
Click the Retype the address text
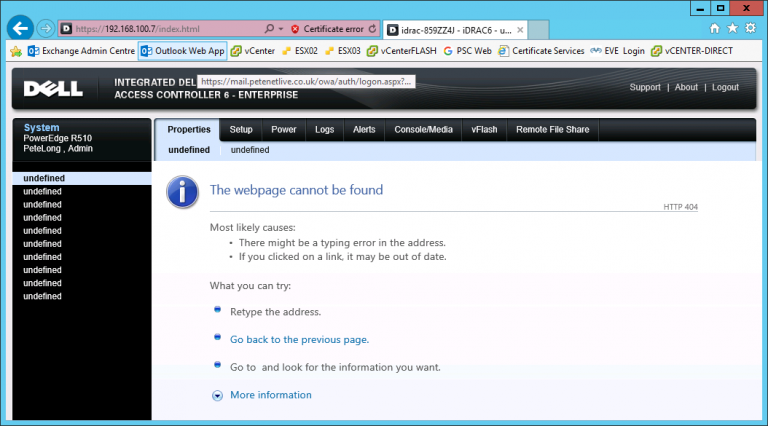[x=275, y=312]
